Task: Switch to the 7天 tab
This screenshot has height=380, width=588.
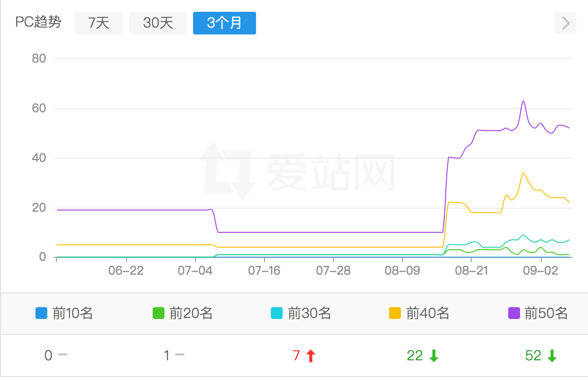Action: pyautogui.click(x=99, y=23)
